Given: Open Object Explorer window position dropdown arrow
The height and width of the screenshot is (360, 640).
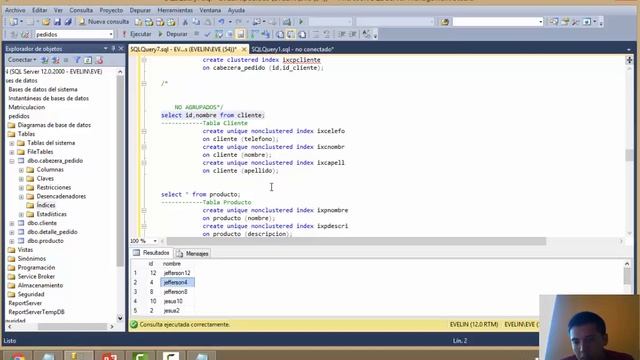Looking at the screenshot, I should (106, 49).
